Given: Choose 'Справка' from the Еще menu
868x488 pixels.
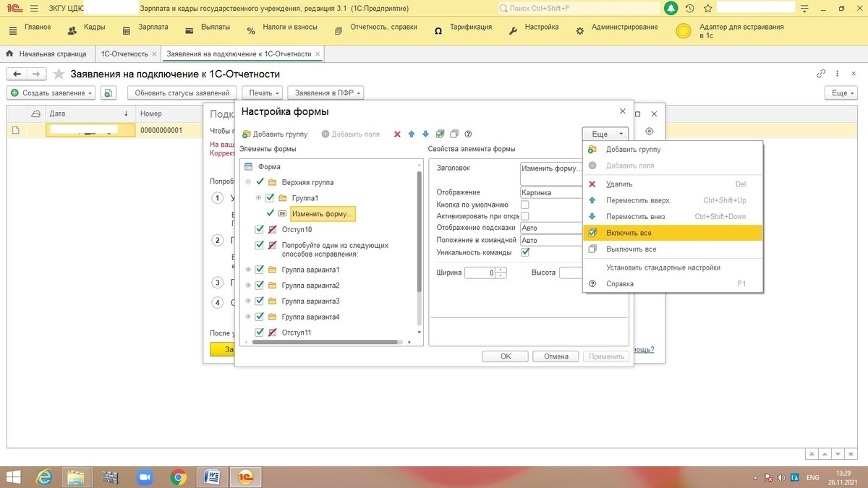Looking at the screenshot, I should coord(673,284).
